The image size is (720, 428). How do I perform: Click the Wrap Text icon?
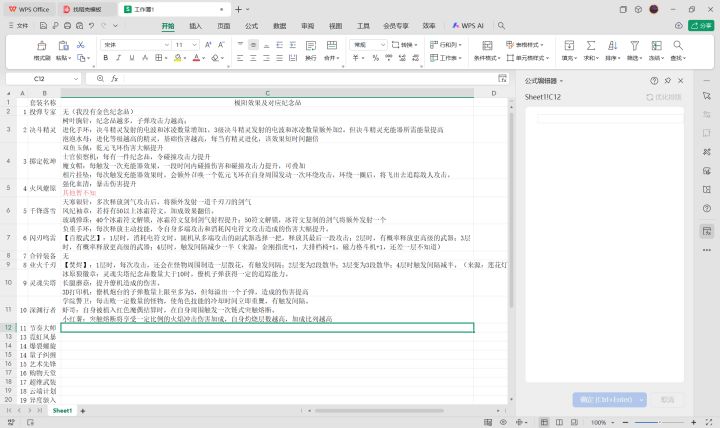click(311, 45)
